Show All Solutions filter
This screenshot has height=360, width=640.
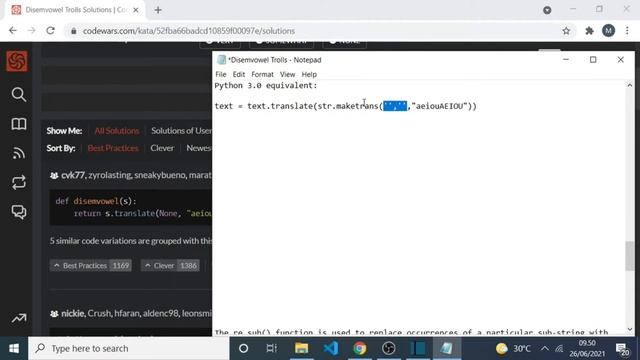117,131
